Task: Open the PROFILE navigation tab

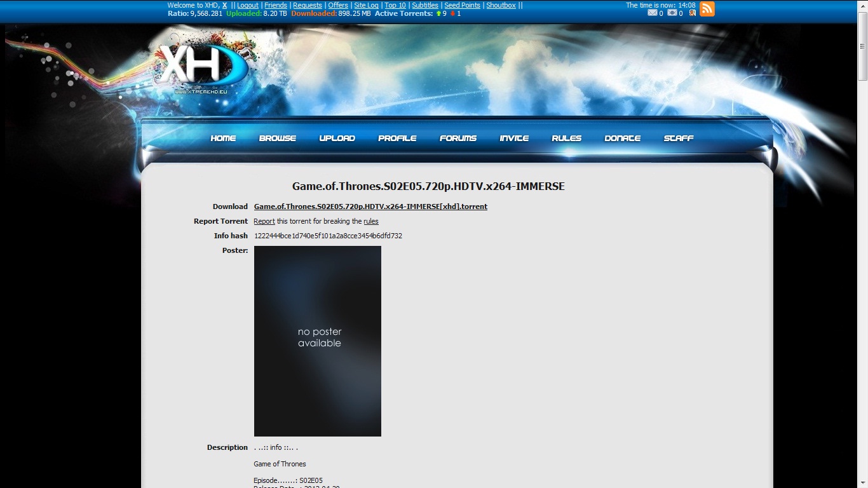Action: pos(397,138)
